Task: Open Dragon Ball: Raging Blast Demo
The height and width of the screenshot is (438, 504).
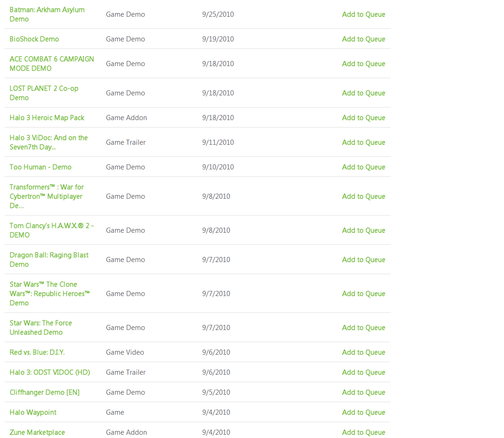Action: coord(49,260)
